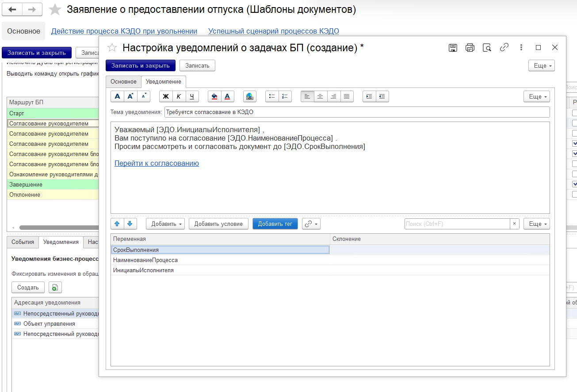Screen dimensions: 577x392
Task: Click the Создать button
Action: (x=28, y=287)
